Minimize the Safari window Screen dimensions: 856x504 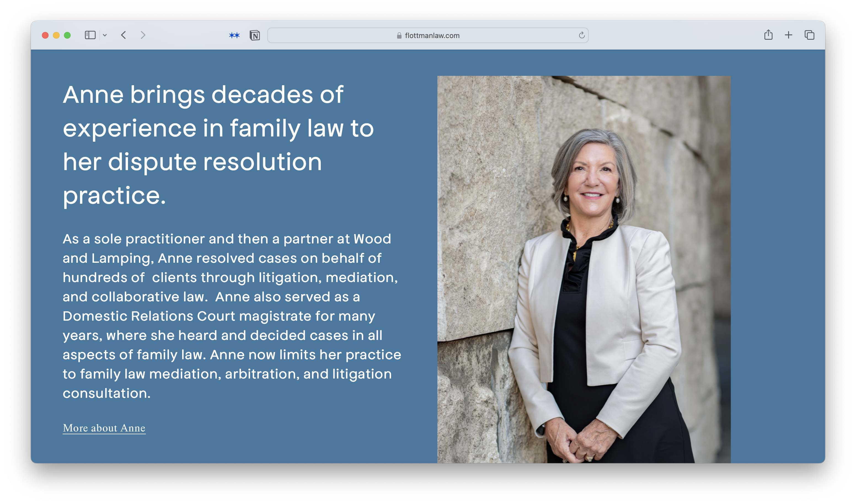[56, 35]
